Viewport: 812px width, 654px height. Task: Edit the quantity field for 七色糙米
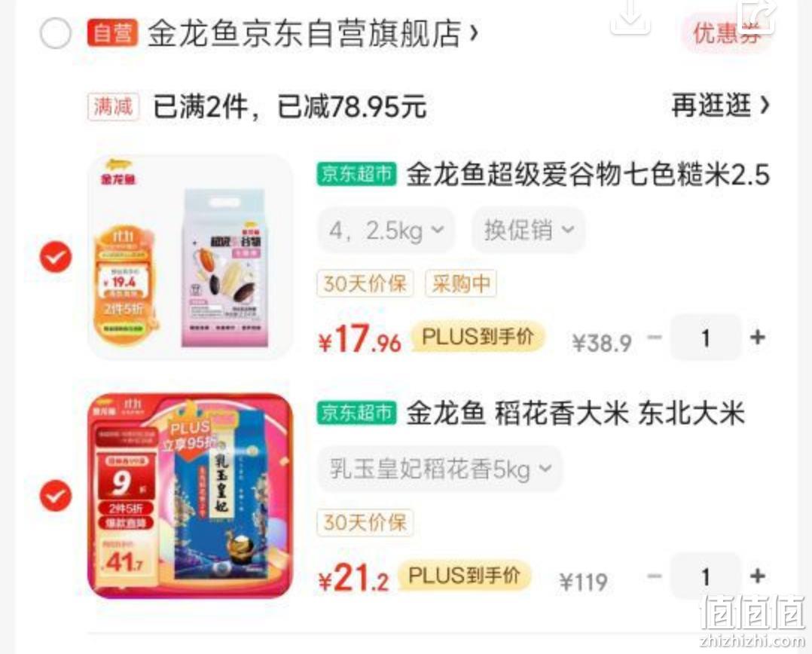706,338
